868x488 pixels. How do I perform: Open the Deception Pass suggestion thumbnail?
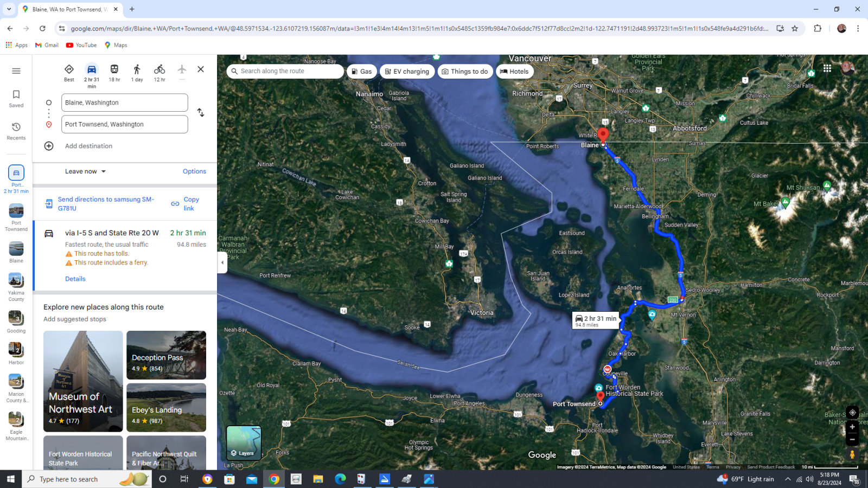tap(166, 355)
